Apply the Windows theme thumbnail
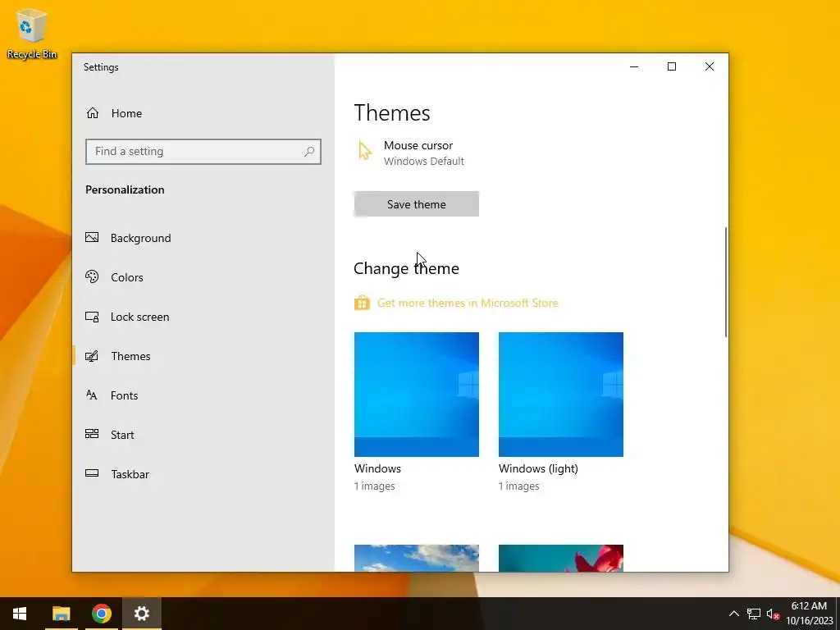The height and width of the screenshot is (630, 840). point(416,395)
